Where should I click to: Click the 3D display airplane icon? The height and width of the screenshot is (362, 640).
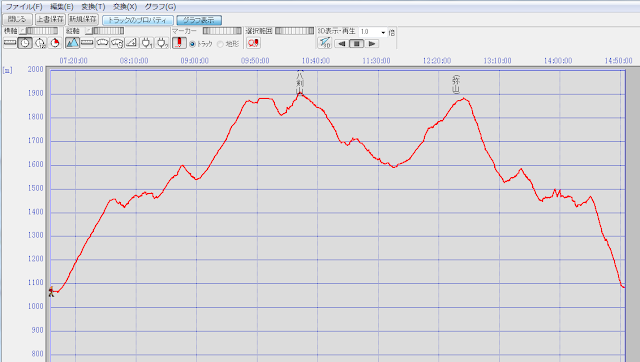(x=325, y=42)
